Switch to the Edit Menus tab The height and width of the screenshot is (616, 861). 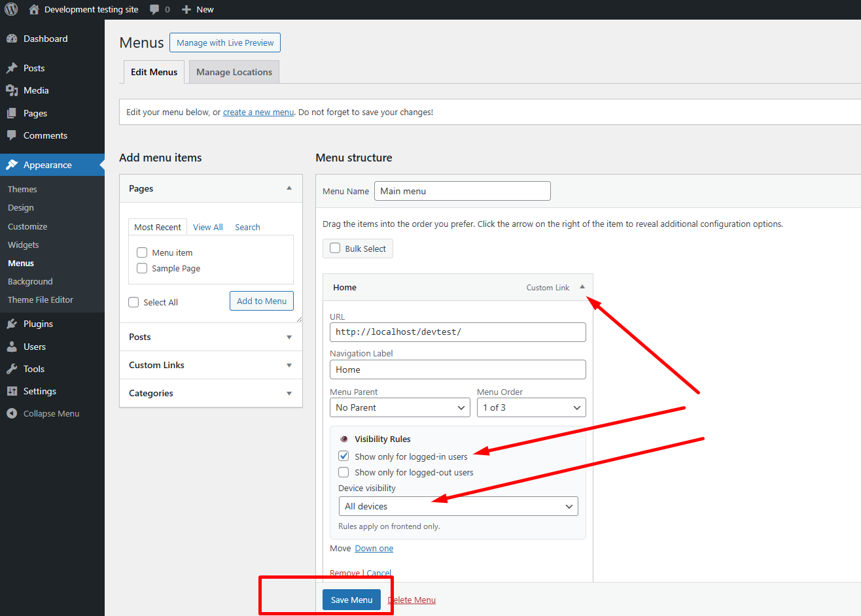pyautogui.click(x=154, y=72)
